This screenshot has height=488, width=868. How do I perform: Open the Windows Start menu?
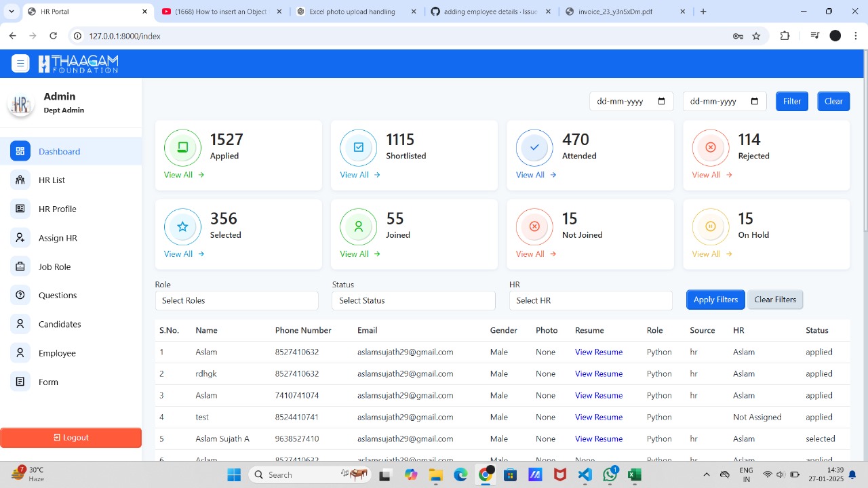(x=234, y=474)
